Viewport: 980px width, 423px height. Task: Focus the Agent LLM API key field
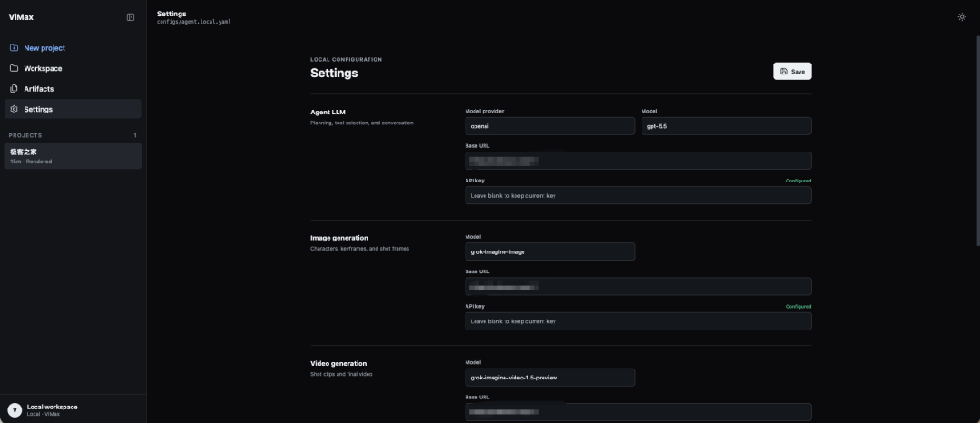(x=638, y=195)
